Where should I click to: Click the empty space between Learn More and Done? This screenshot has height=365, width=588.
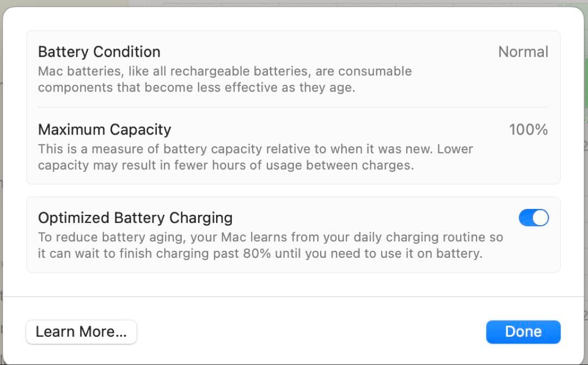click(310, 332)
